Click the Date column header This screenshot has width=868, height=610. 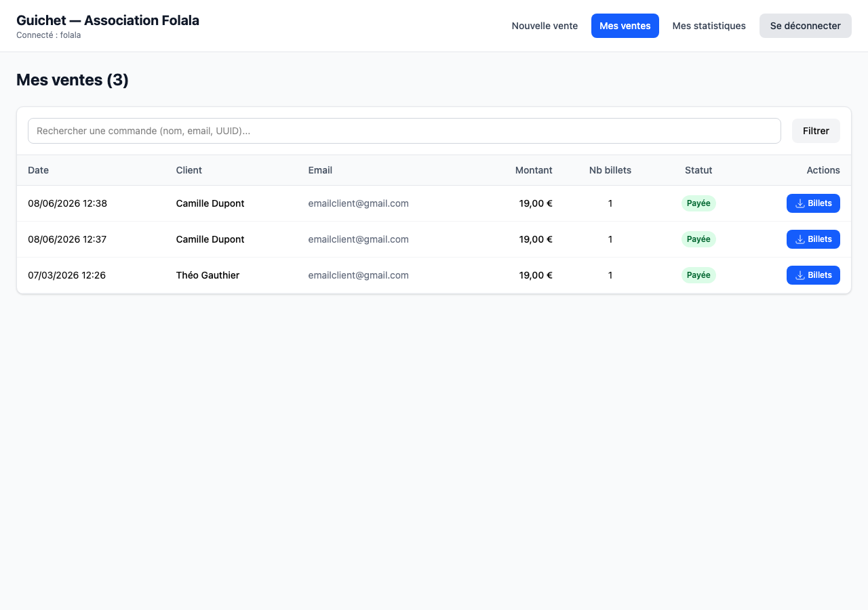point(38,170)
